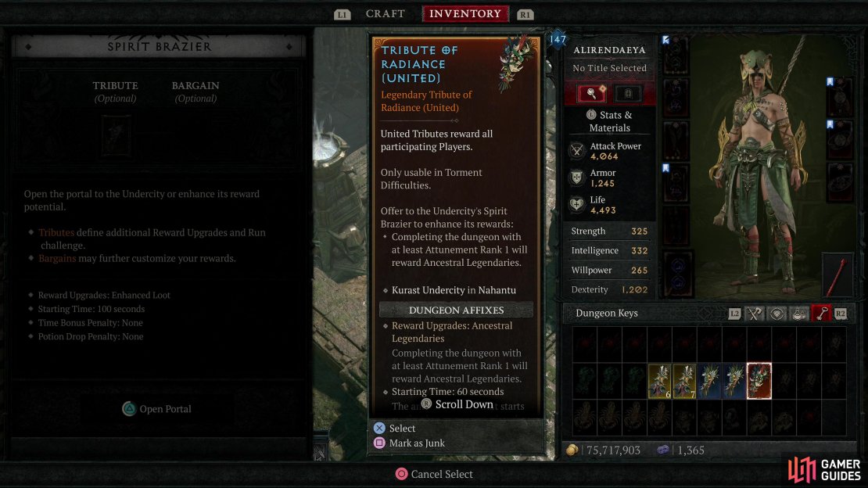868x488 pixels.
Task: Click the weapon slot with red spear
Action: (838, 275)
